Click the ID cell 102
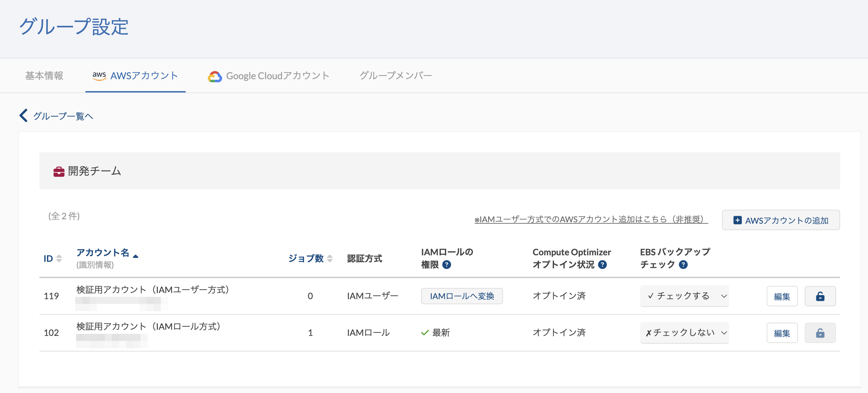Viewport: 868px width, 393px height. (51, 332)
